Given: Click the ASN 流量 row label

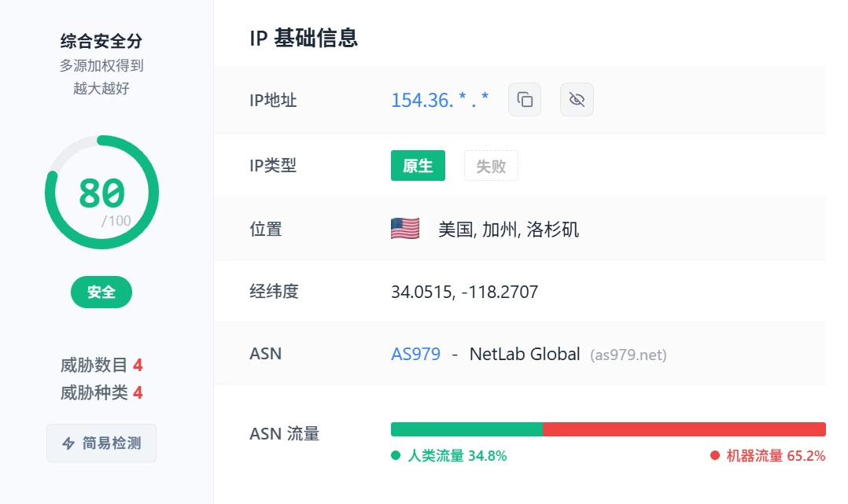Looking at the screenshot, I should (285, 434).
